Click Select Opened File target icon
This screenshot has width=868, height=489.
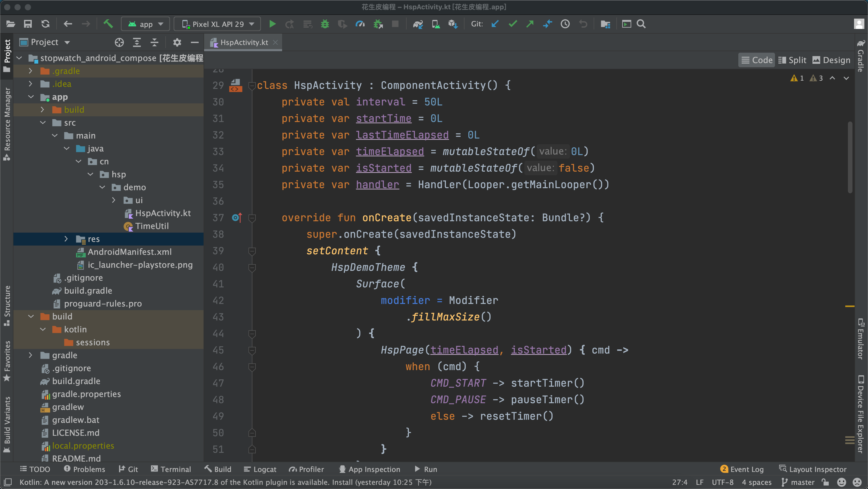click(x=119, y=42)
